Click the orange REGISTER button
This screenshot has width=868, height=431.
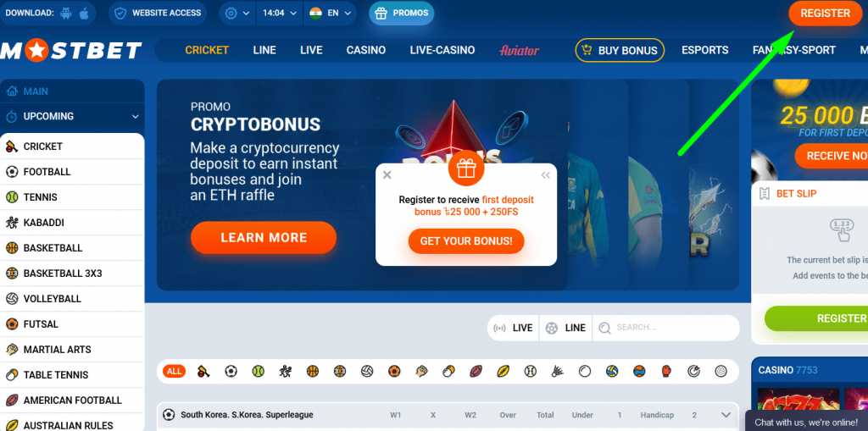pyautogui.click(x=825, y=14)
